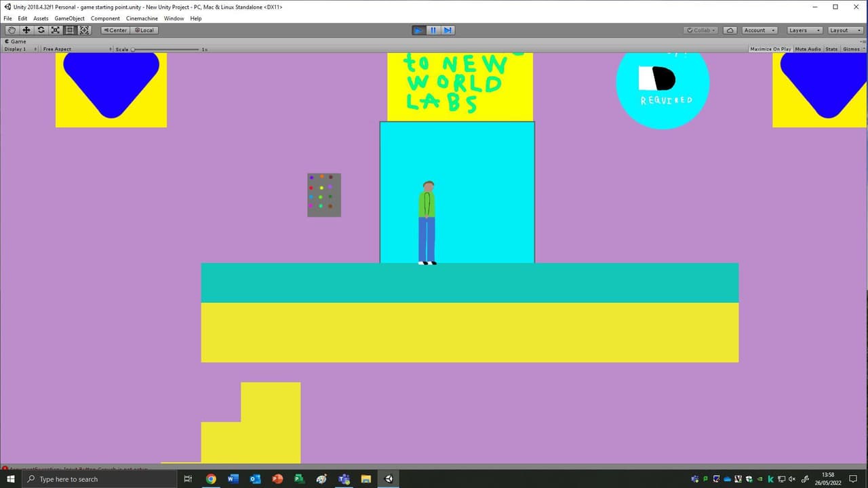Viewport: 868px width, 488px height.
Task: Open File Explorer from taskbar
Action: (x=366, y=479)
